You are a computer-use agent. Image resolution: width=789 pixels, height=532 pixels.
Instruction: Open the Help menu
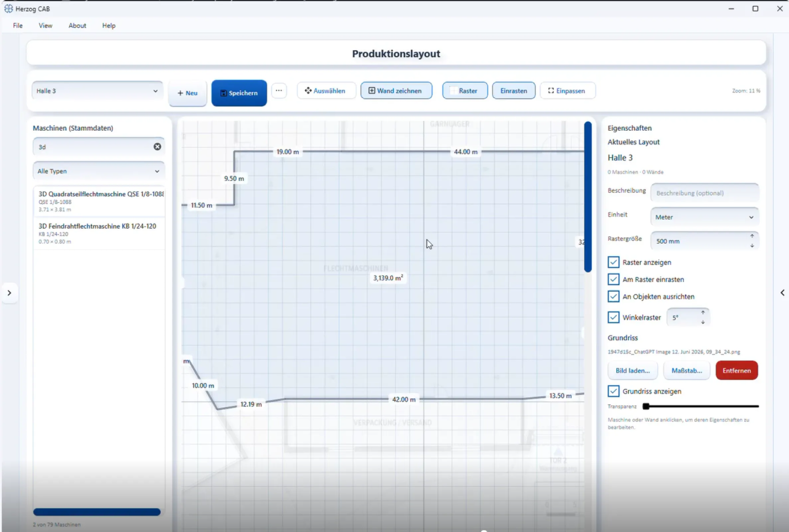[x=109, y=26]
